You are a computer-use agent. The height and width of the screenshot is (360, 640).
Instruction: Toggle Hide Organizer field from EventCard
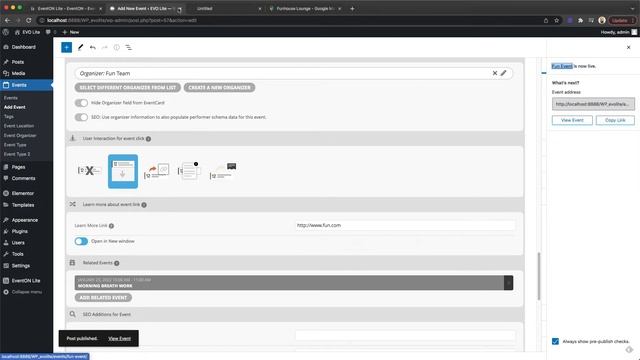tap(81, 103)
